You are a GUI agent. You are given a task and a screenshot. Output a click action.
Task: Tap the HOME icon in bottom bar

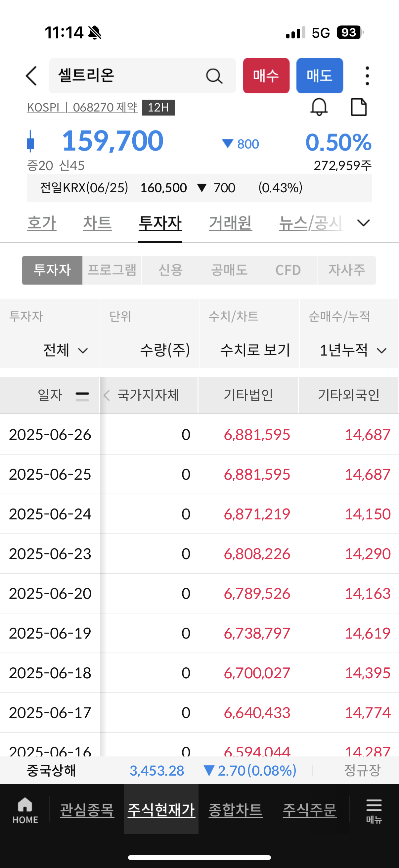[x=25, y=810]
